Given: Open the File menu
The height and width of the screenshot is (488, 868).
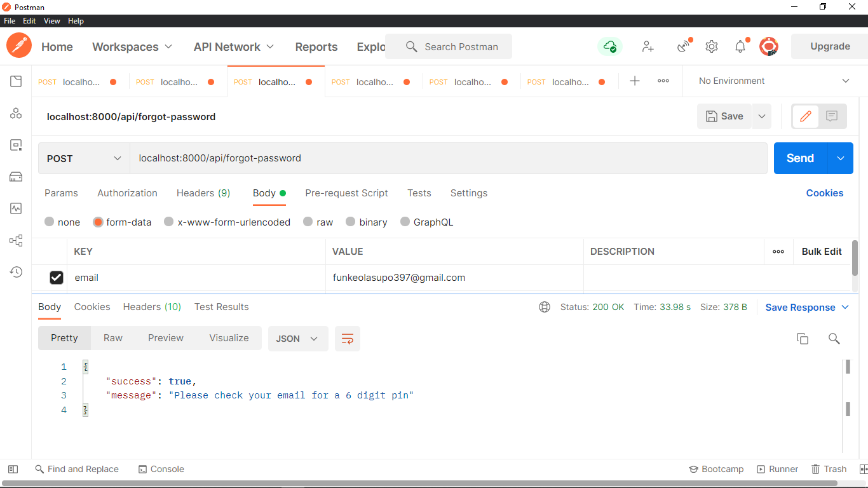Looking at the screenshot, I should [10, 21].
